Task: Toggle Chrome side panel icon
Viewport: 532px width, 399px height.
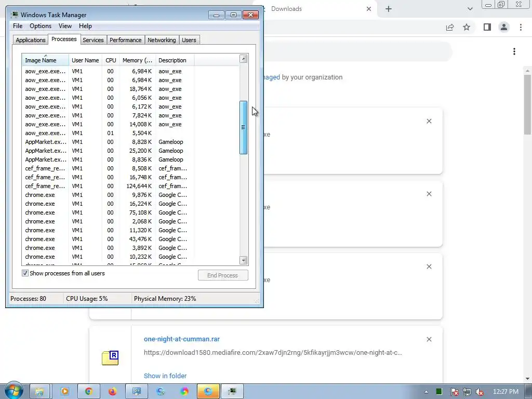Action: tap(487, 27)
